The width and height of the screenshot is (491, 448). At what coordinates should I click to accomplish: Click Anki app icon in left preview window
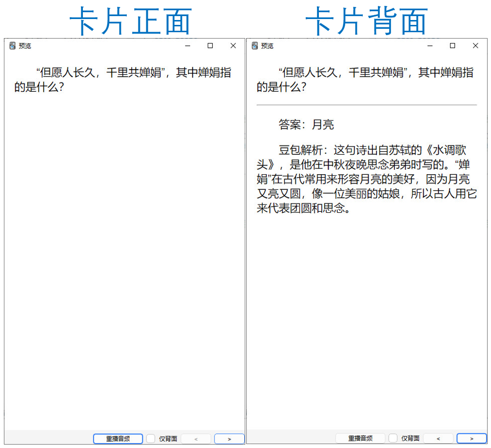pos(12,46)
